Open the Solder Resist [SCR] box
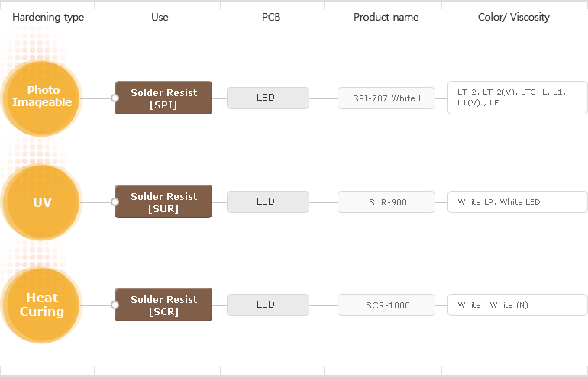The image size is (588, 377). tap(163, 304)
